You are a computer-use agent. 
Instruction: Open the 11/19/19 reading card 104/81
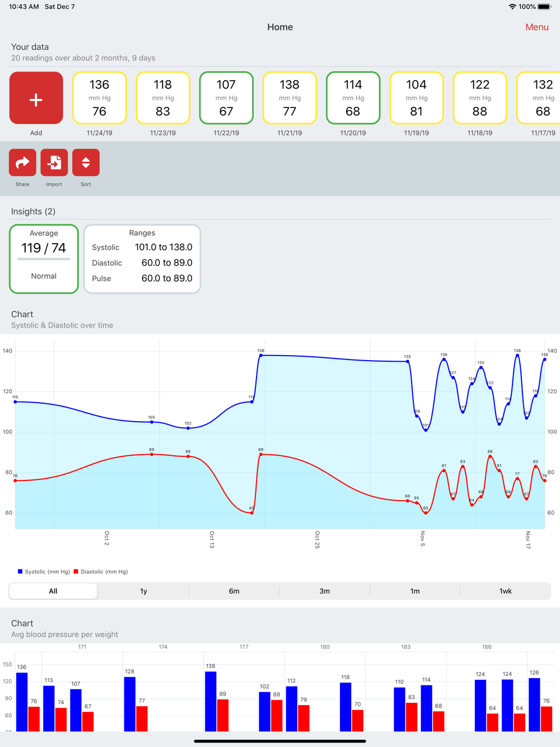[x=416, y=98]
